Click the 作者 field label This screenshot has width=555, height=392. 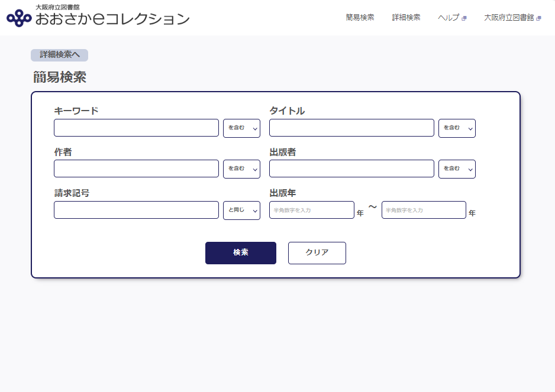tap(63, 152)
